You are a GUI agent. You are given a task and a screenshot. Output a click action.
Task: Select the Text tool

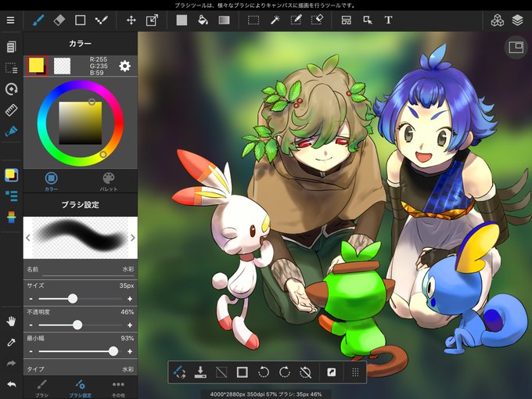pos(389,20)
